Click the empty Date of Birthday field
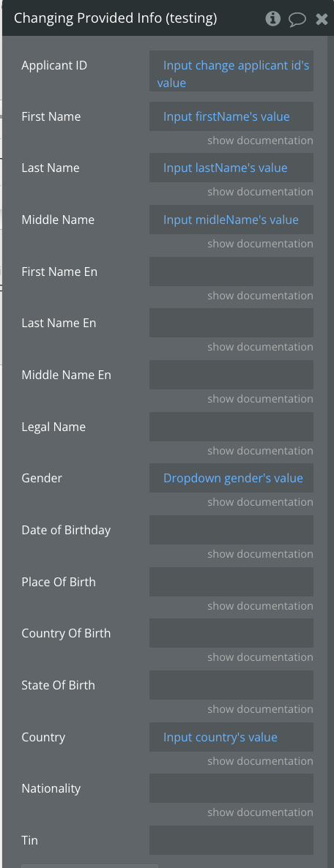 tap(231, 530)
